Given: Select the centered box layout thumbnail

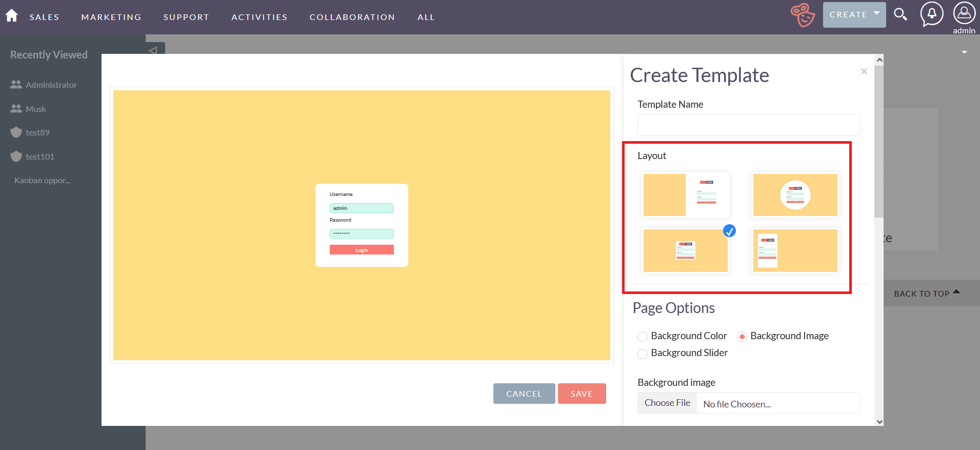Looking at the screenshot, I should click(x=686, y=250).
